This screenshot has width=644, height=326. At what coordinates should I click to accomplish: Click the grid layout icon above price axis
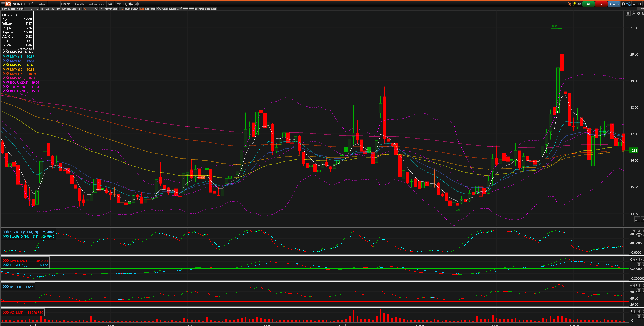point(628,13)
